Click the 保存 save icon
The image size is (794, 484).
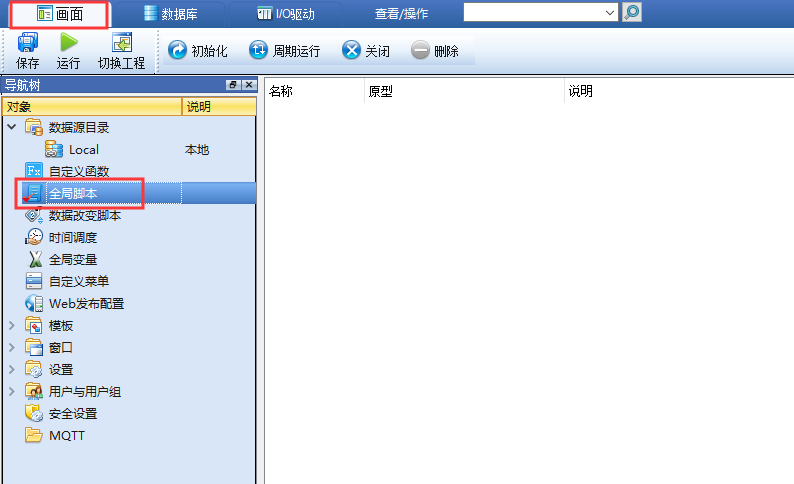(x=27, y=43)
